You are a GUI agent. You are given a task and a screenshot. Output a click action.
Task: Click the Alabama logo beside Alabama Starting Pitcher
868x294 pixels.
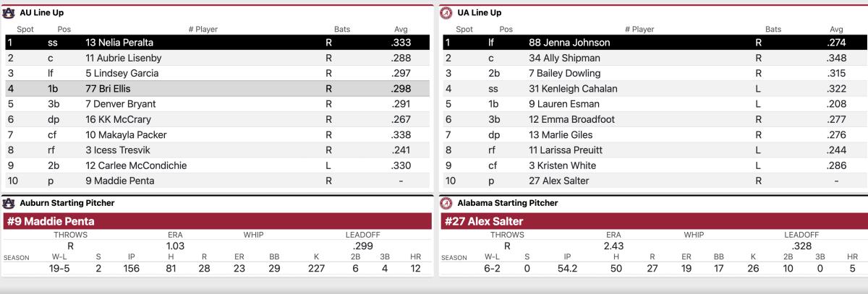tap(448, 203)
